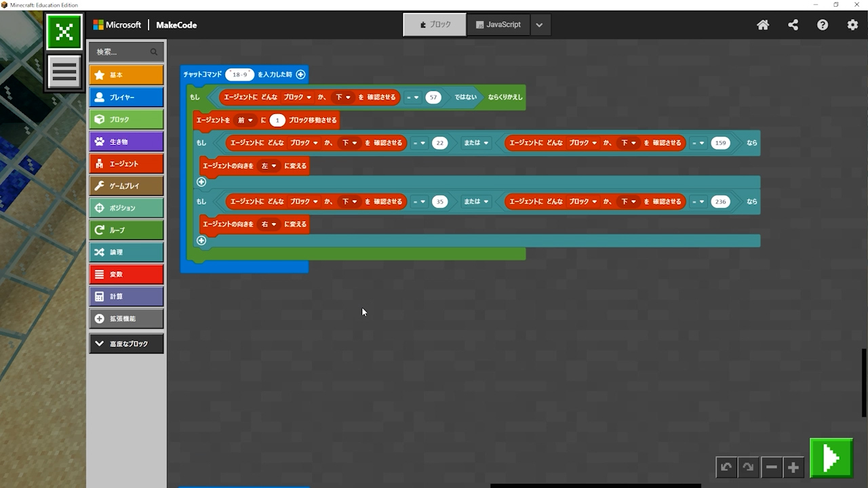Click the hamburger menu icon
Viewport: 868px width, 488px height.
point(64,72)
